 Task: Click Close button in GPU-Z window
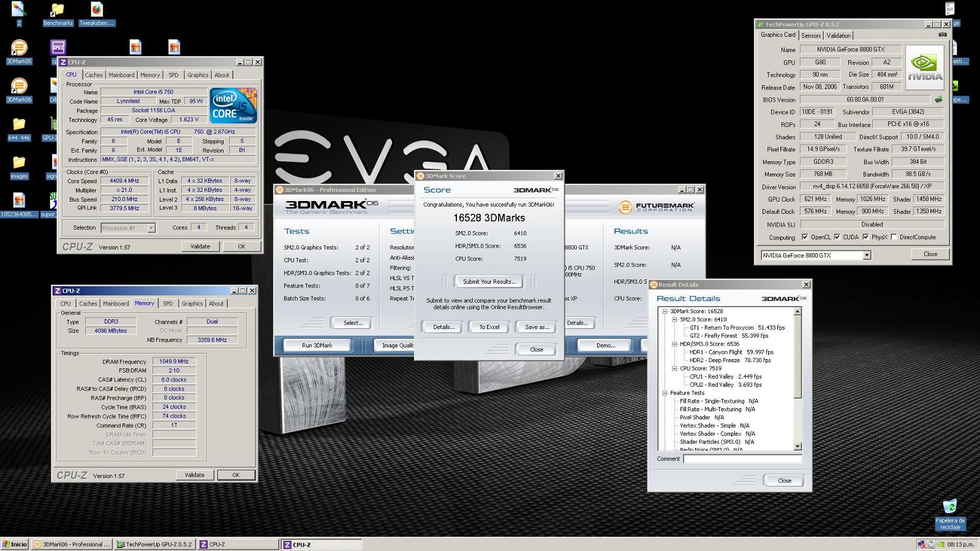tap(930, 254)
